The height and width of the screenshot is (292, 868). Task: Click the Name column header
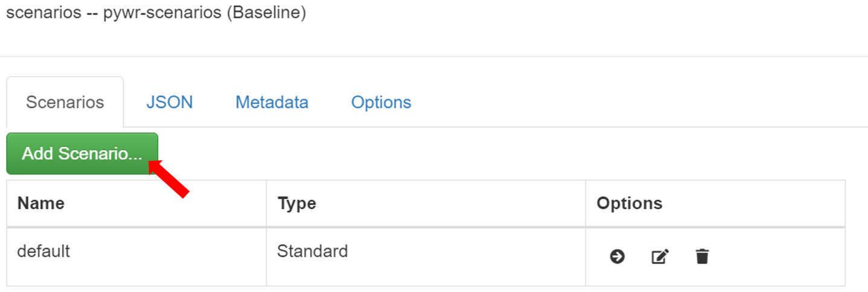pos(40,203)
